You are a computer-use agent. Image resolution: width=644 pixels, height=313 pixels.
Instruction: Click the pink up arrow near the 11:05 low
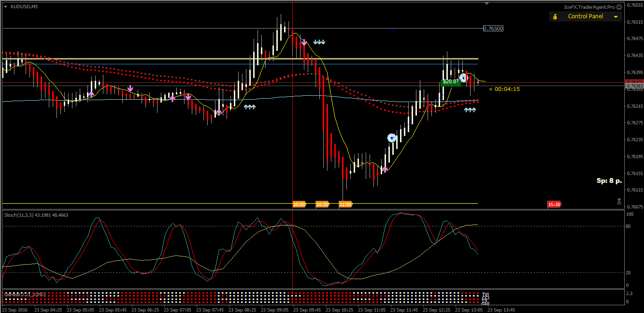click(x=385, y=169)
